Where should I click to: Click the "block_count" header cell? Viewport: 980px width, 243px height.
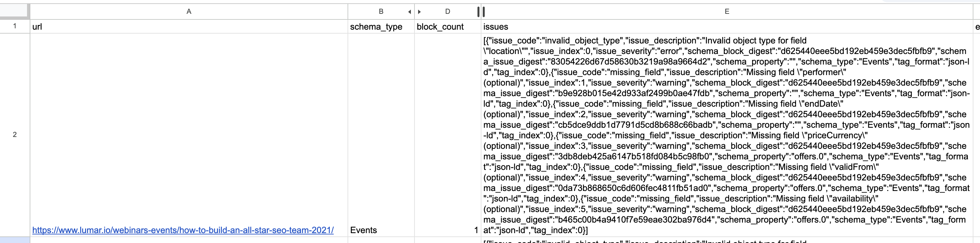(448, 27)
